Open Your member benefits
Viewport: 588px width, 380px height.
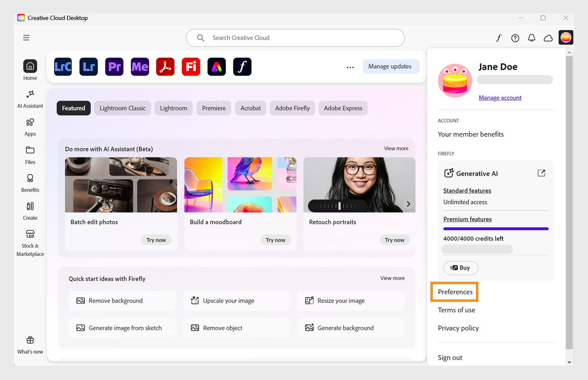coord(471,134)
